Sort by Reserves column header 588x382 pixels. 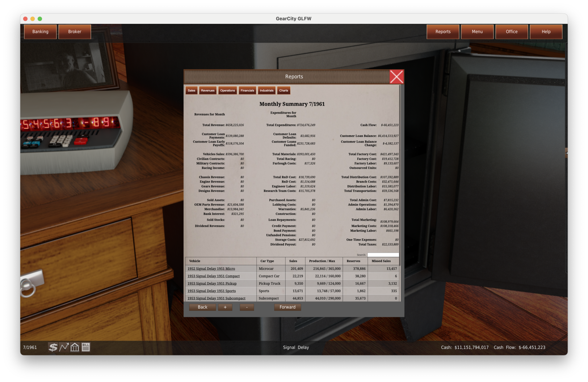tap(355, 261)
